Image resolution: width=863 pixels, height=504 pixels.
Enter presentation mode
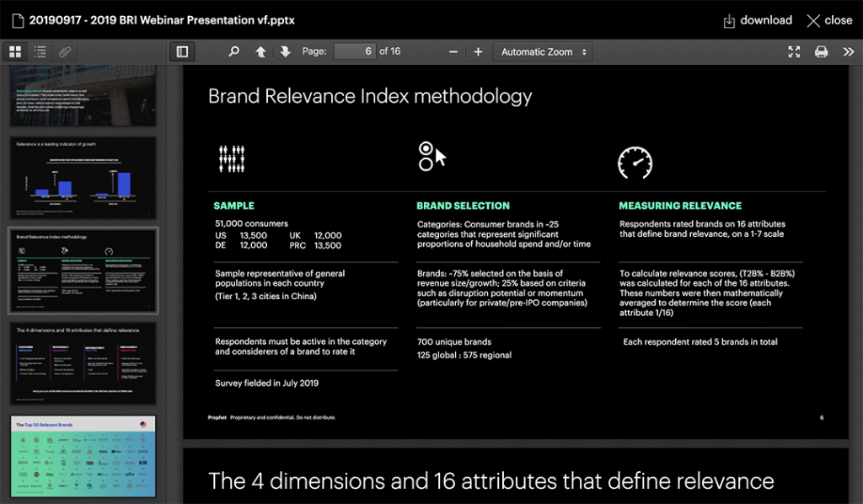pyautogui.click(x=793, y=51)
